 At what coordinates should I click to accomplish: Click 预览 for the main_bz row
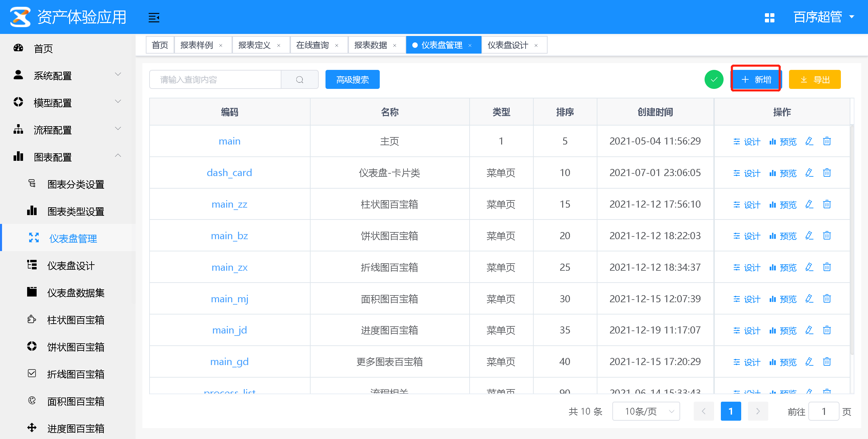pyautogui.click(x=783, y=236)
